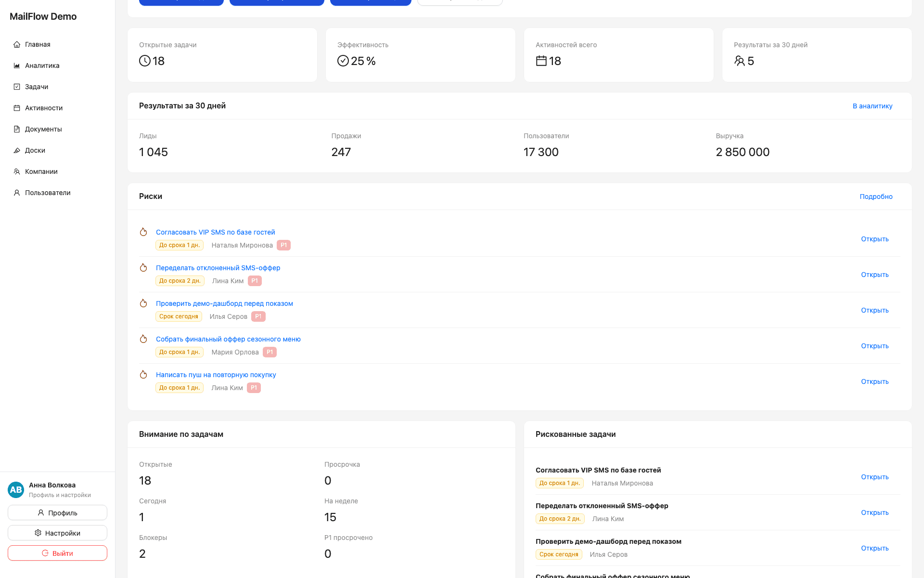This screenshot has height=578, width=924.
Task: Click the red Выйти button
Action: (x=57, y=553)
